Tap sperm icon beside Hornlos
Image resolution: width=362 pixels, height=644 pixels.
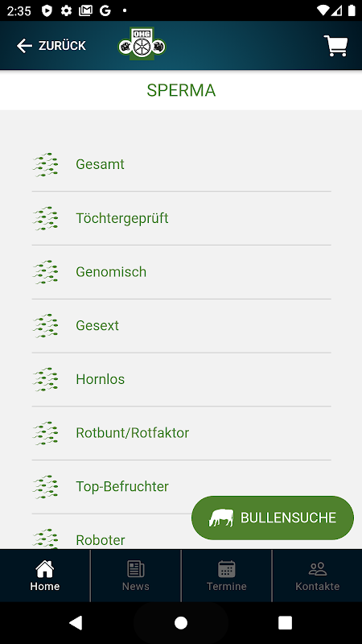pos(45,379)
